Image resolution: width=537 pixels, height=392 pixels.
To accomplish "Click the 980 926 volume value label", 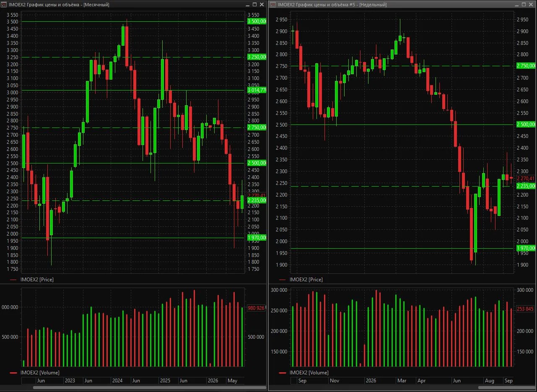I will tap(256, 308).
